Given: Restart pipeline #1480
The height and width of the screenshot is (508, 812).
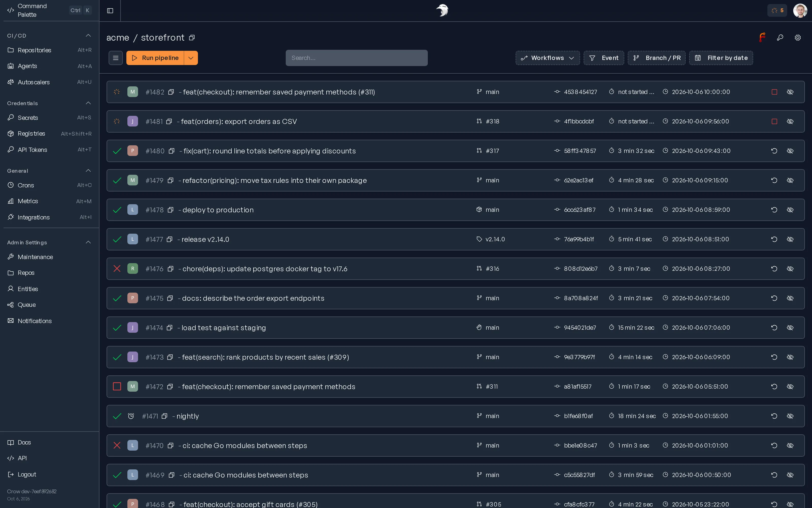Looking at the screenshot, I should (774, 151).
